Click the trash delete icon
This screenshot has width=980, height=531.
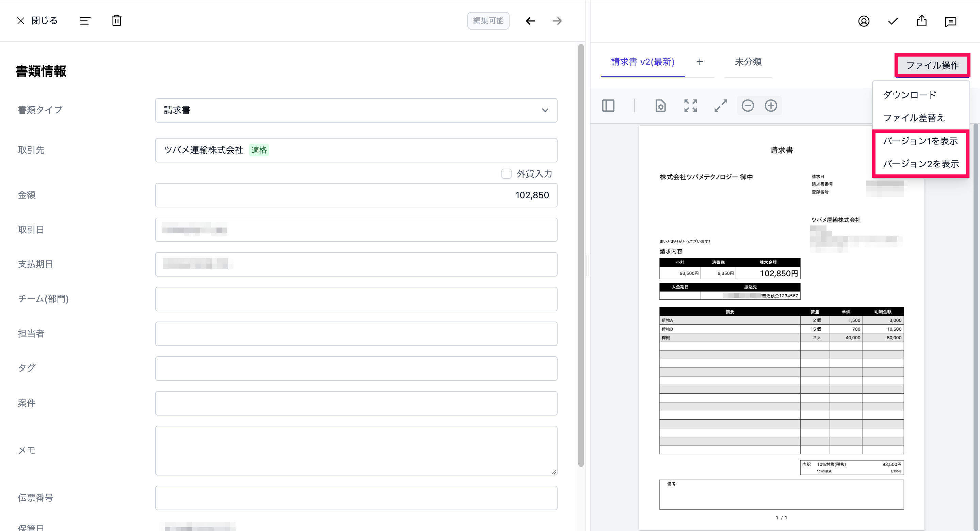click(x=116, y=20)
